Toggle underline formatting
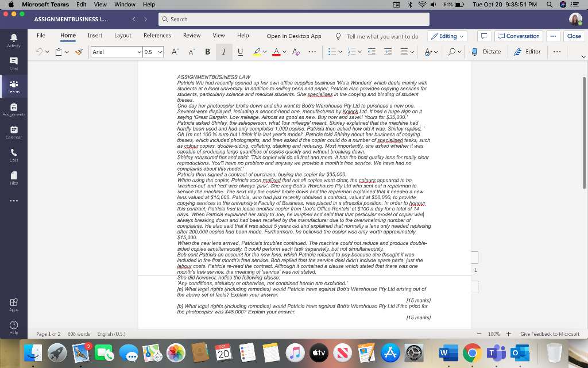The width and height of the screenshot is (588, 368). pyautogui.click(x=240, y=52)
